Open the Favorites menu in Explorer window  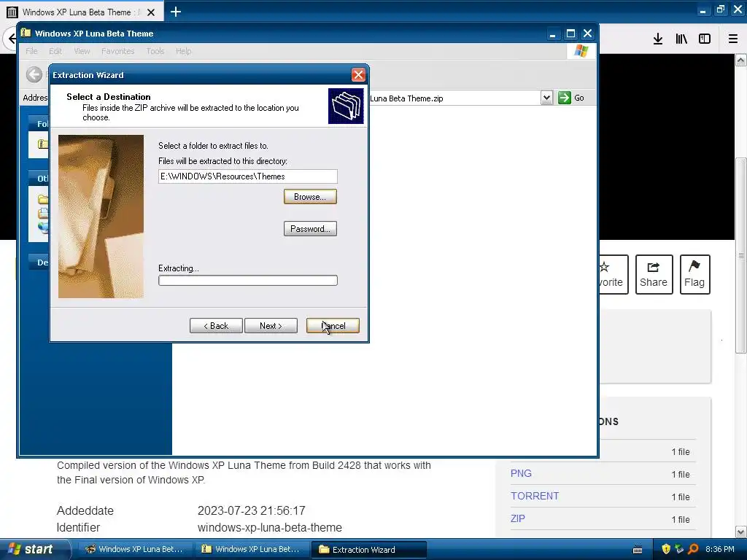117,51
